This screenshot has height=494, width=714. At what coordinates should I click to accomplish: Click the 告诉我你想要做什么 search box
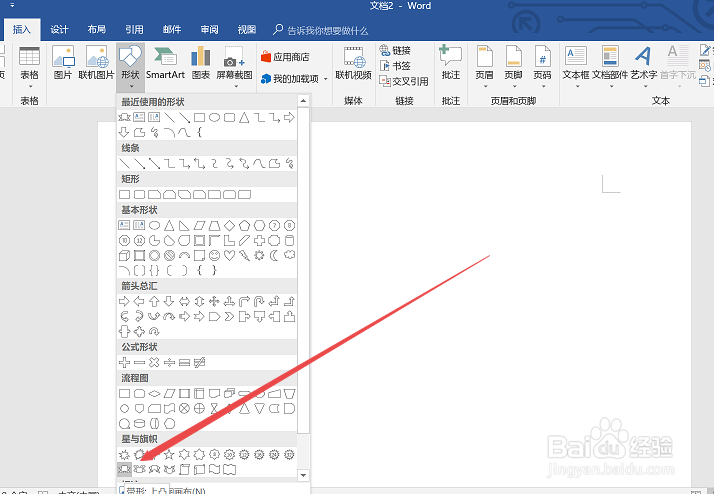point(321,31)
